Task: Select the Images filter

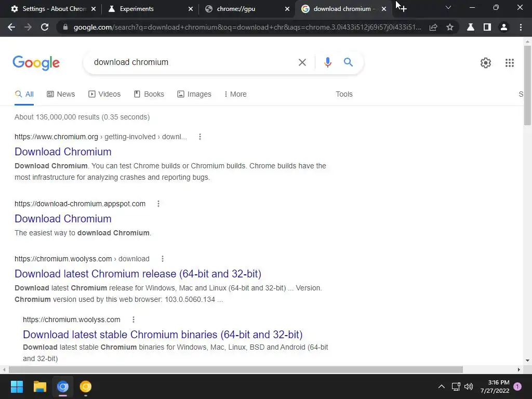Action: pyautogui.click(x=194, y=95)
